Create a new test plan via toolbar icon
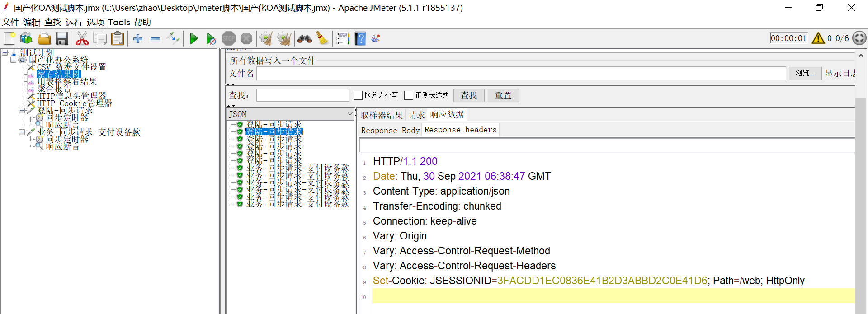Screen dimensions: 868x314 point(9,39)
